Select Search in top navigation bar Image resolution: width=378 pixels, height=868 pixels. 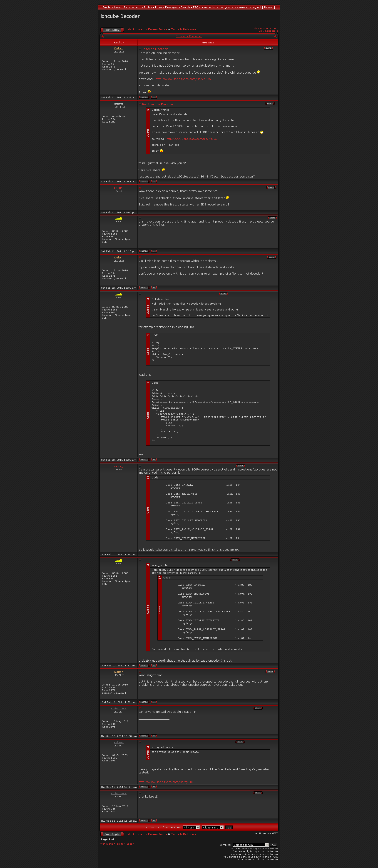coord(185,7)
